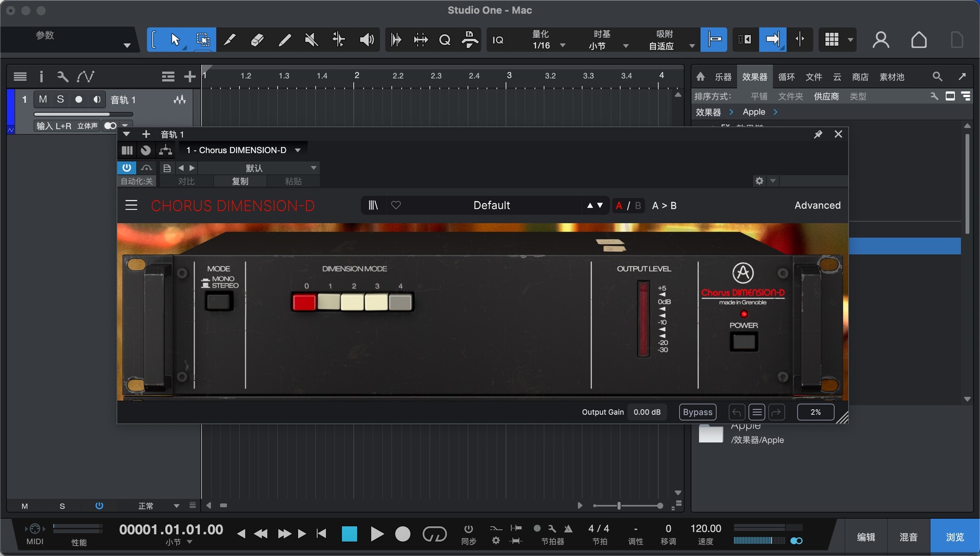Select the Mute tool in toolbar
Viewport: 980px width, 556px height.
click(x=311, y=39)
